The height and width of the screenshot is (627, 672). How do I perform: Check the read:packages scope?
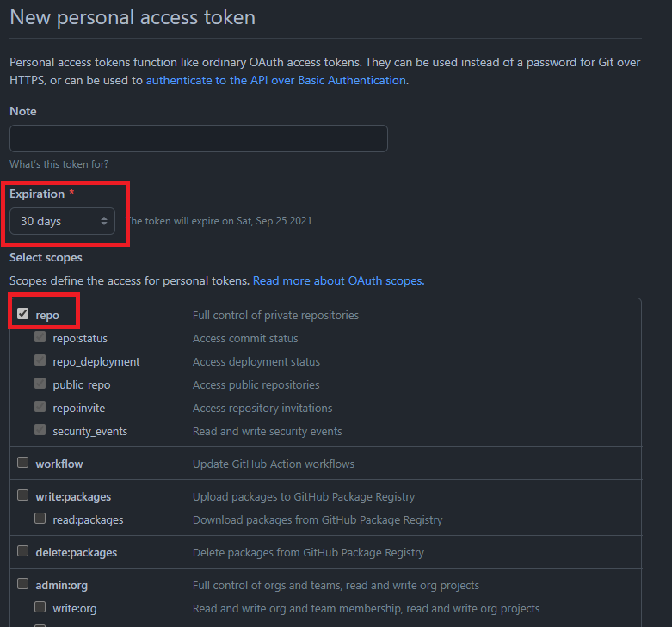[40, 519]
